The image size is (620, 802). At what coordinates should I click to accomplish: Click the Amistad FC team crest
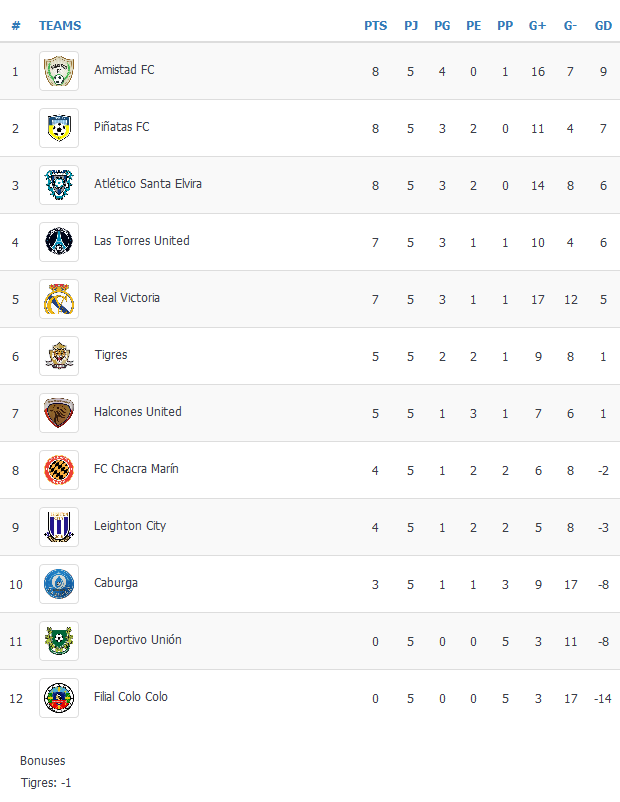(59, 71)
